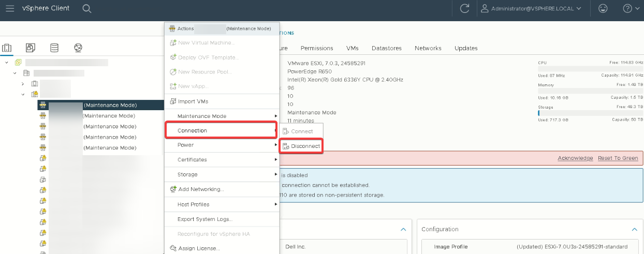Viewport: 644px width, 254px height.
Task: Click the Actions header host icon
Action: [x=172, y=28]
